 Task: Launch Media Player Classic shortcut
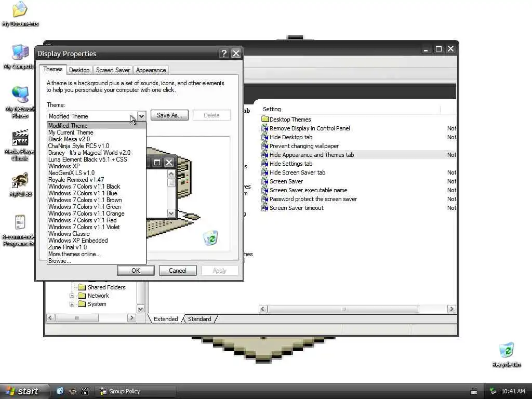[x=20, y=137]
